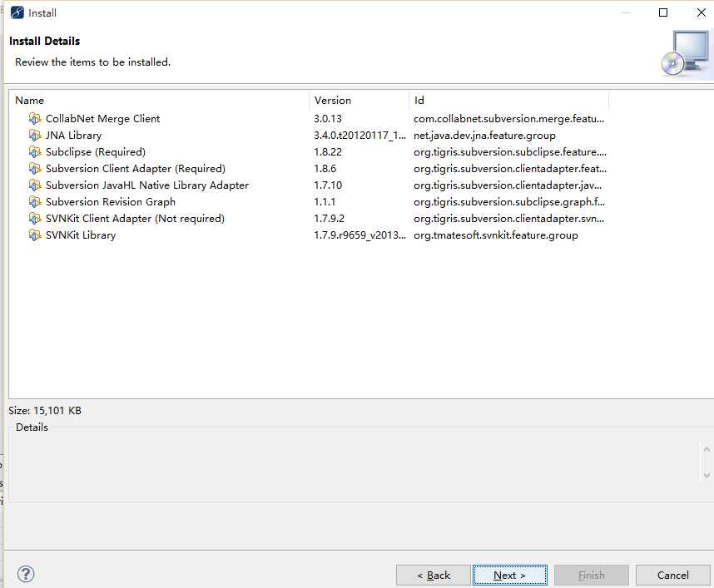
Task: Go to the Next wizard page
Action: coord(509,576)
